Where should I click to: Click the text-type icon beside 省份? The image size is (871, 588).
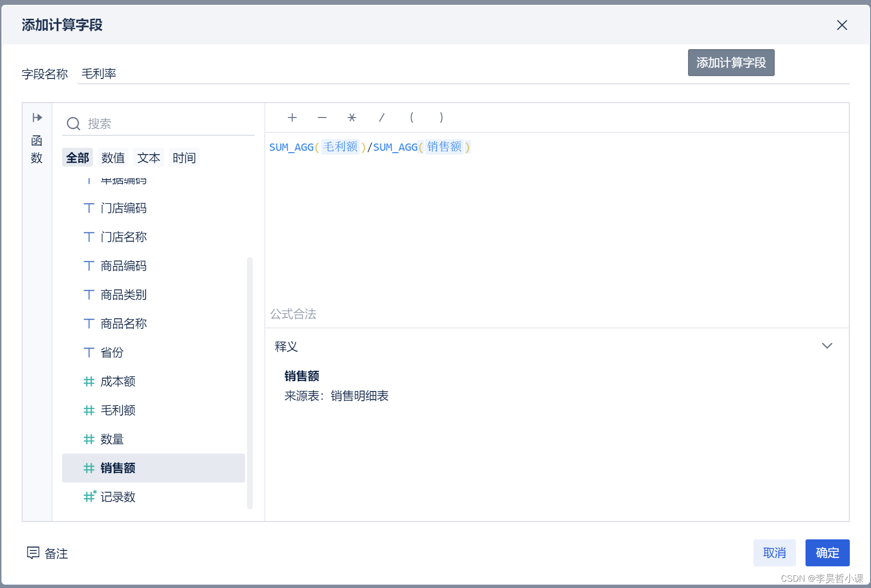coord(89,353)
